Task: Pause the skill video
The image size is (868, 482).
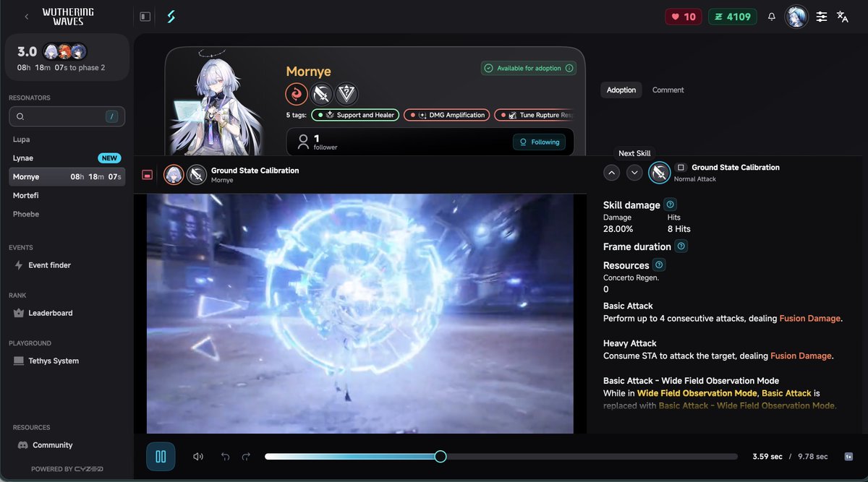Action: 161,457
